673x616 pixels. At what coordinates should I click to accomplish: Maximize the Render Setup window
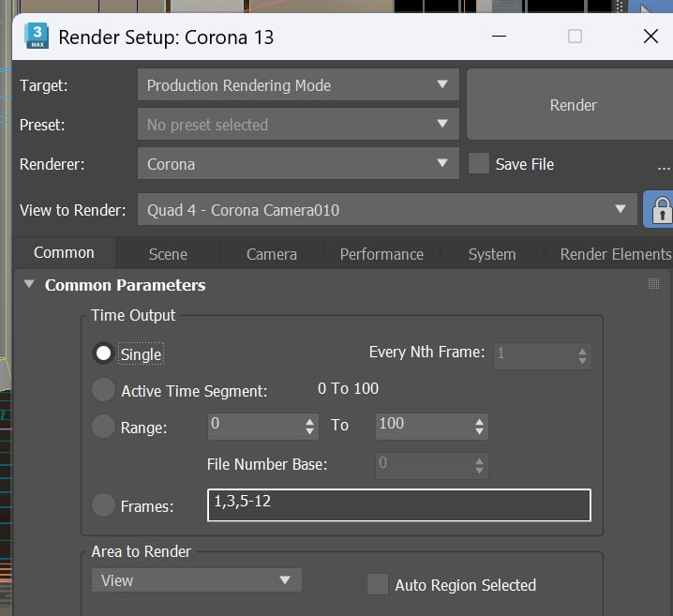575,37
